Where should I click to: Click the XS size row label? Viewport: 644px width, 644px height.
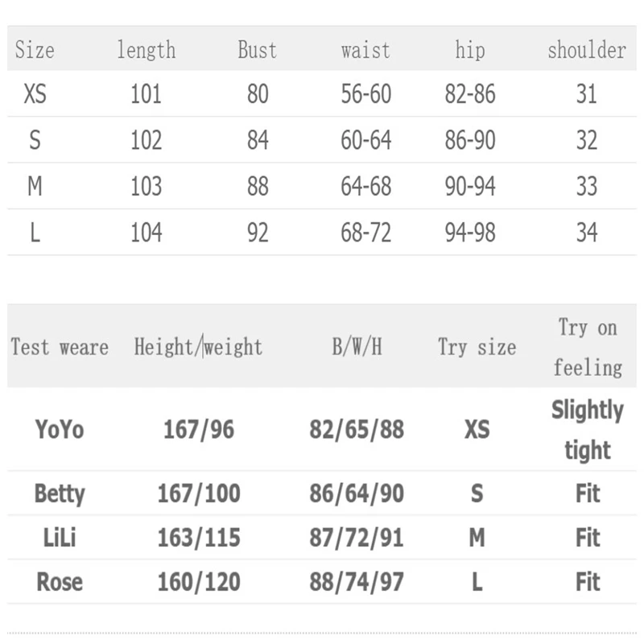[35, 94]
